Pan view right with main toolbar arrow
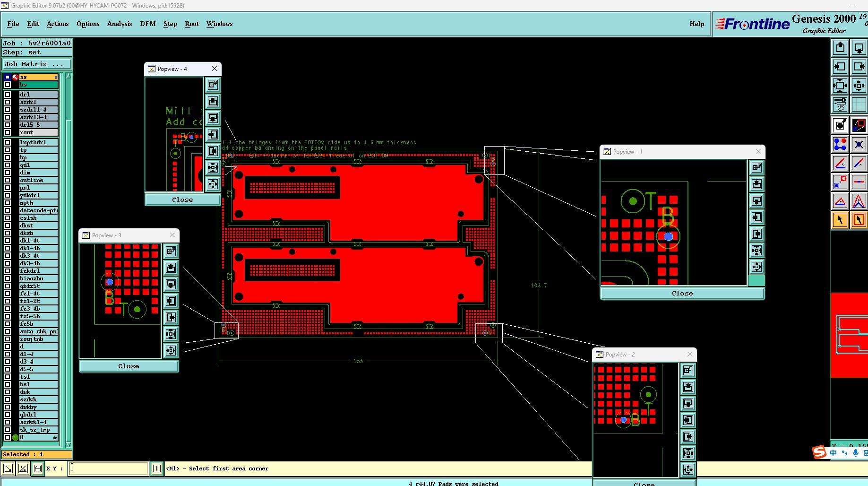The height and width of the screenshot is (486, 868). [859, 67]
